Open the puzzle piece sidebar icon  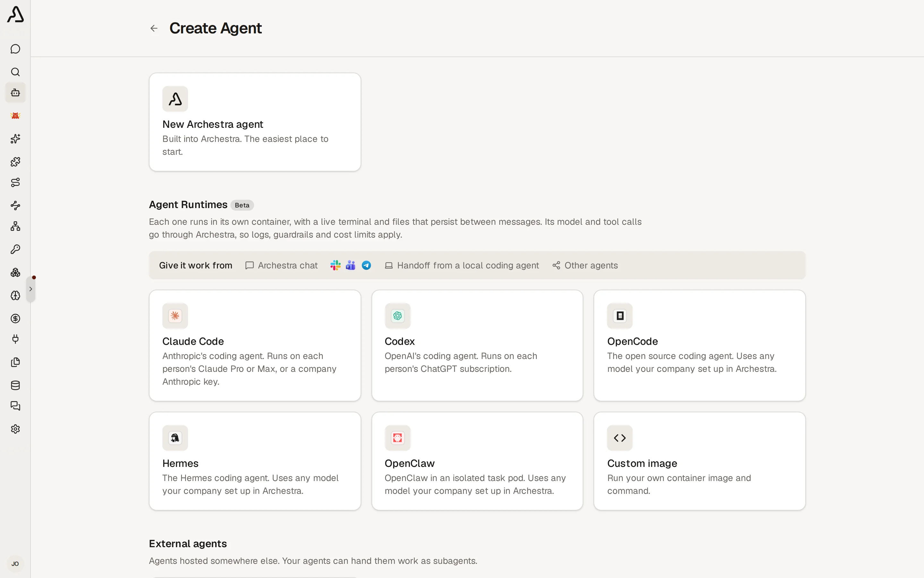pos(15,162)
